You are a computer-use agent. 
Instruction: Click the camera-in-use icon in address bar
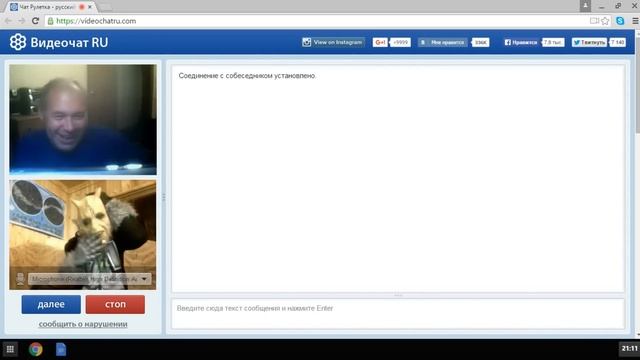[x=594, y=21]
